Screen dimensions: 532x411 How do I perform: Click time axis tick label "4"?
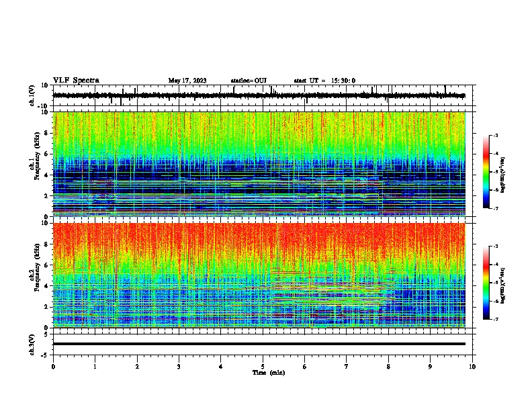pos(221,367)
